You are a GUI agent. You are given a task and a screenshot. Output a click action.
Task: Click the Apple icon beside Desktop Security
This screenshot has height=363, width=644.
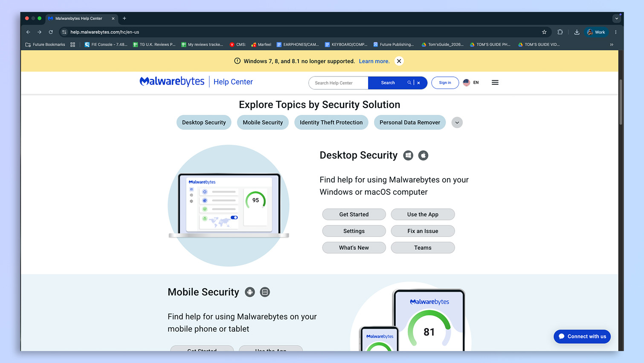coord(423,155)
